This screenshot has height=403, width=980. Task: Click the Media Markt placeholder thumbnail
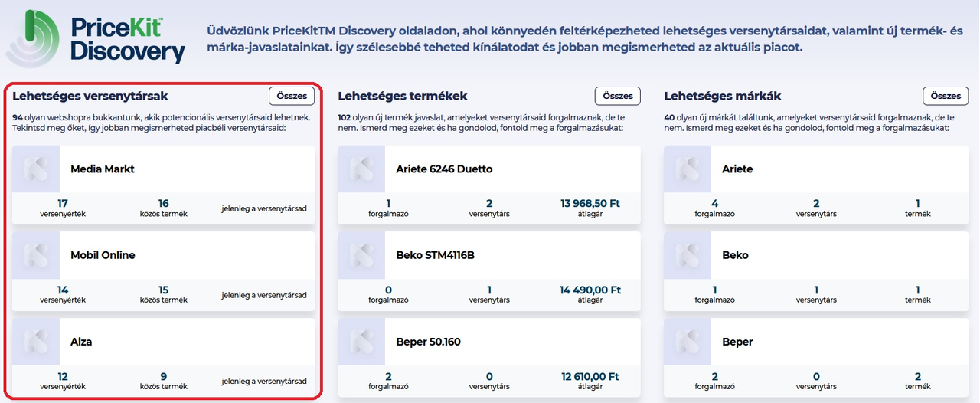pyautogui.click(x=36, y=169)
